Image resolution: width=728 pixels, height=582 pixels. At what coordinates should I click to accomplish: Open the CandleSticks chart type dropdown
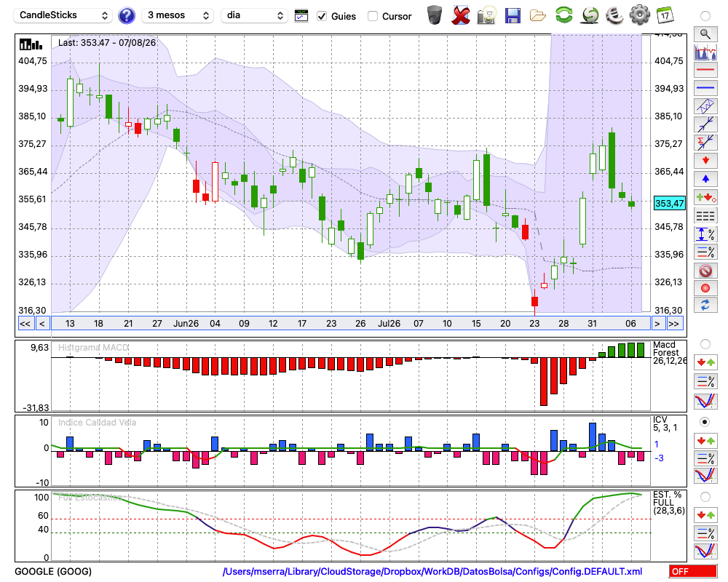[63, 15]
